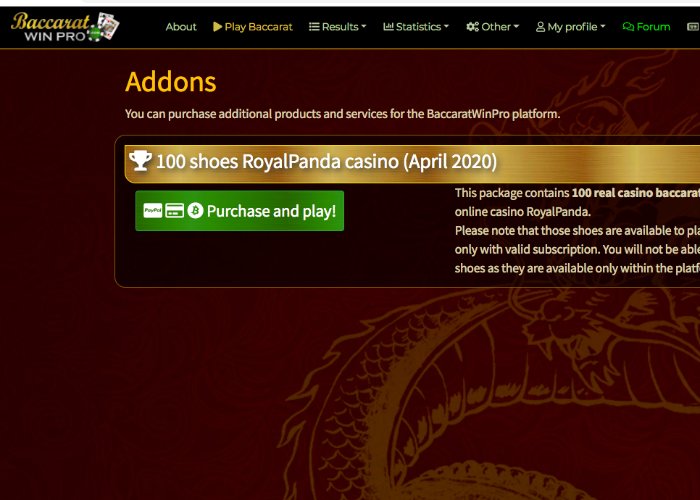Click the Purchase and play! button
Image resolution: width=700 pixels, height=500 pixels.
pos(239,211)
